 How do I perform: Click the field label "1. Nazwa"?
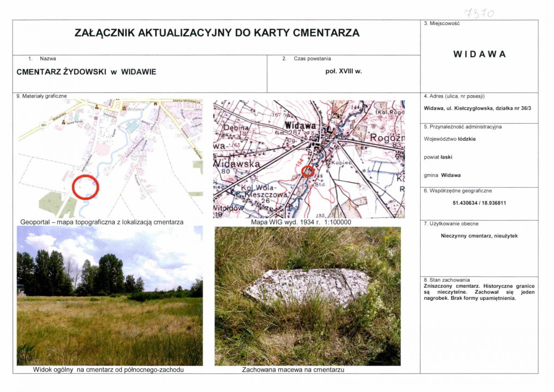pos(42,59)
